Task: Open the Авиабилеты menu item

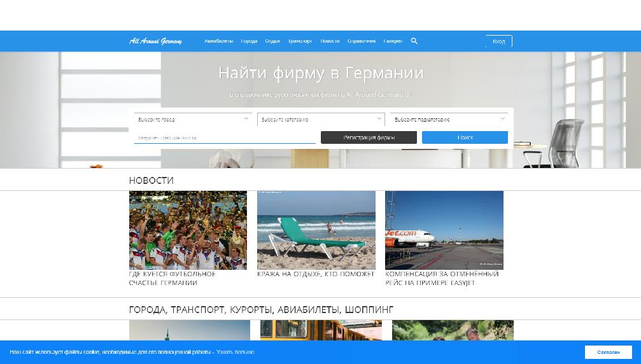Action: 218,41
